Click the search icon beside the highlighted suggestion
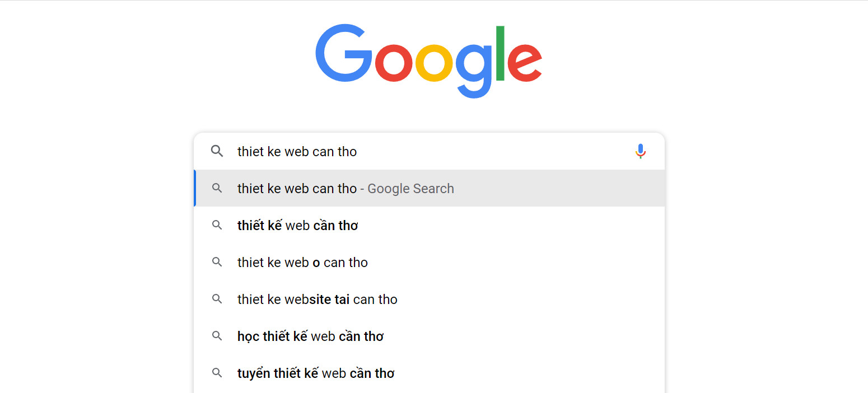The width and height of the screenshot is (868, 393). click(x=217, y=189)
